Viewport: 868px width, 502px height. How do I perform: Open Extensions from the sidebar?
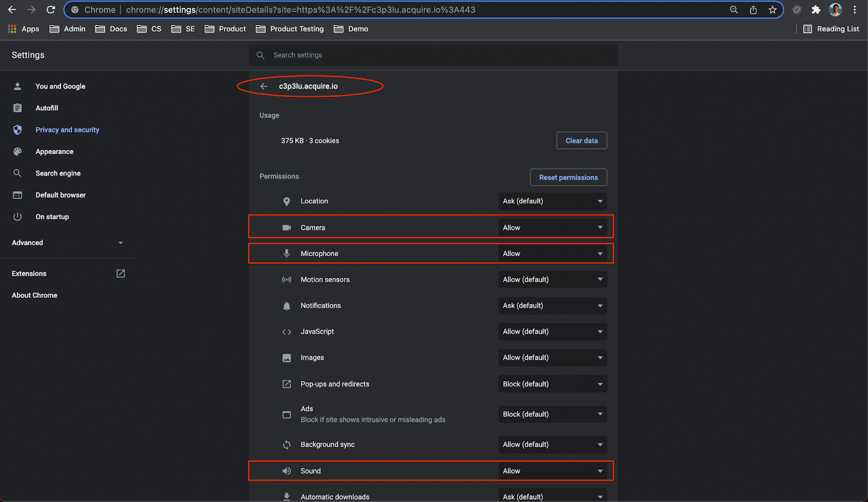point(67,274)
